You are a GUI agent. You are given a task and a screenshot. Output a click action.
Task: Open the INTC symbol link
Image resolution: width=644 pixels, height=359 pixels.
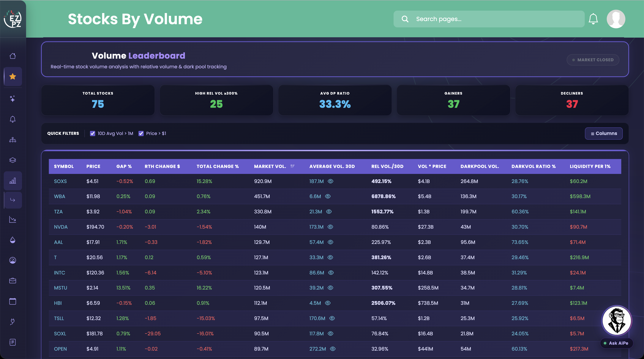[59, 273]
